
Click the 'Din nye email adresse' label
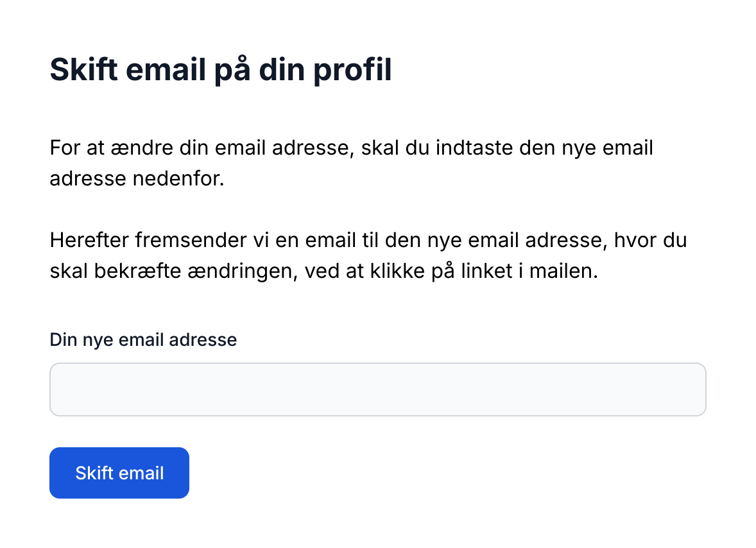[x=143, y=339]
